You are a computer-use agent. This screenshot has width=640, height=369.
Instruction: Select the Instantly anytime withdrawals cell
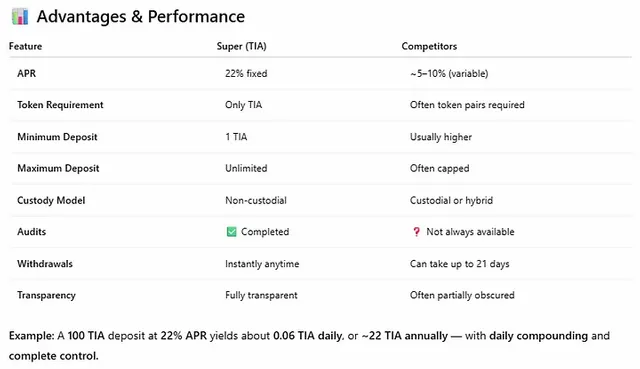[262, 264]
